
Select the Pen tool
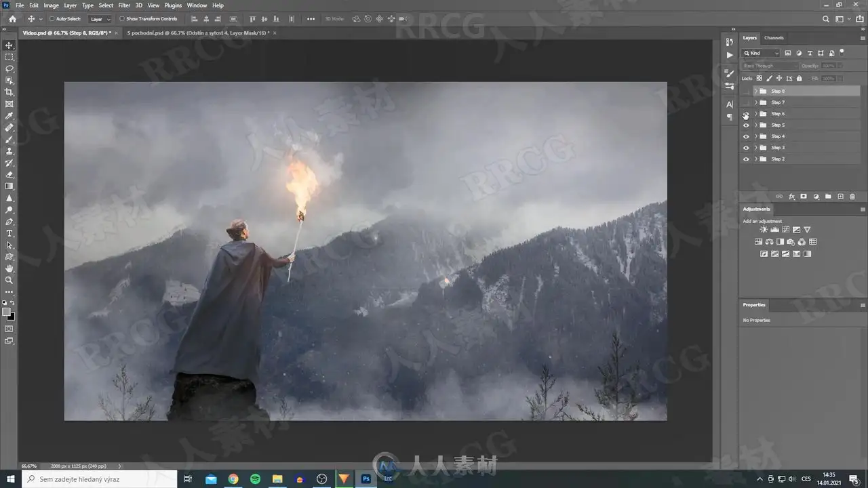9,222
